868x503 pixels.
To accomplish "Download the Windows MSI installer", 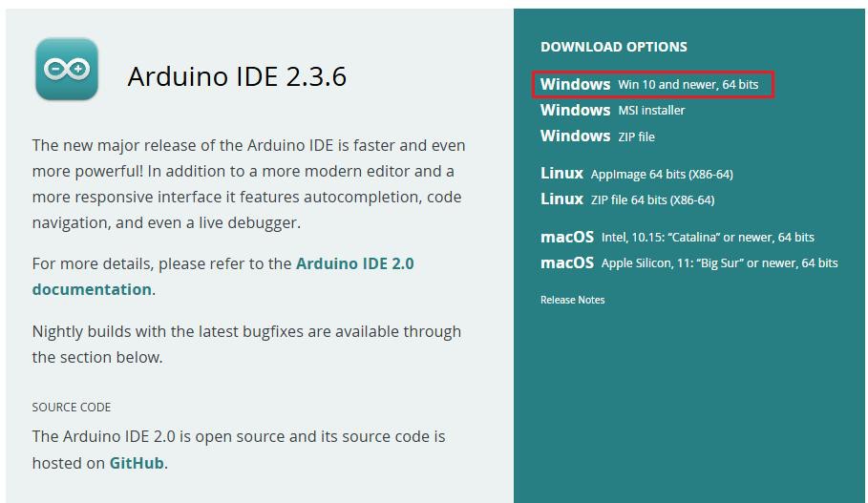I will (612, 110).
